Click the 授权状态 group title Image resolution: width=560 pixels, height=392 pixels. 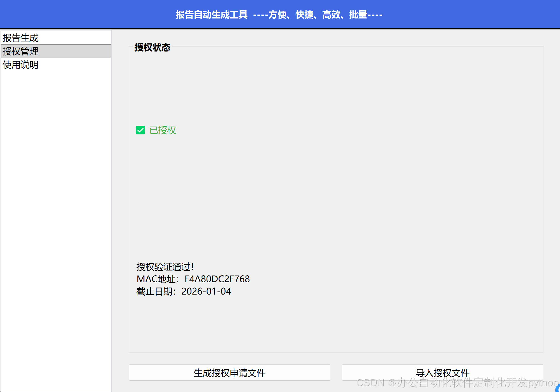pyautogui.click(x=152, y=47)
